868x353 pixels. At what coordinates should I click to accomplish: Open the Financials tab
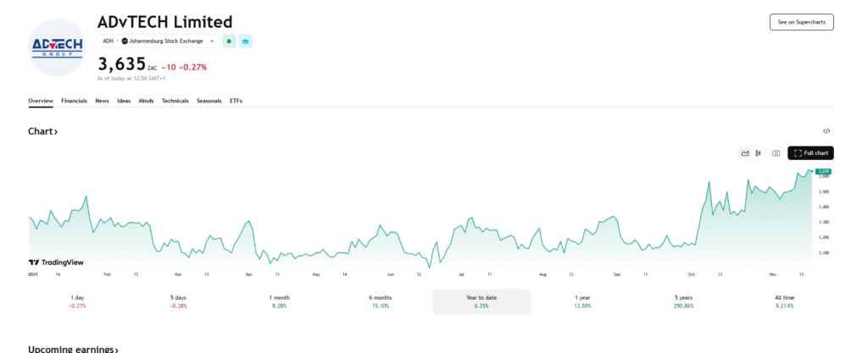point(75,101)
